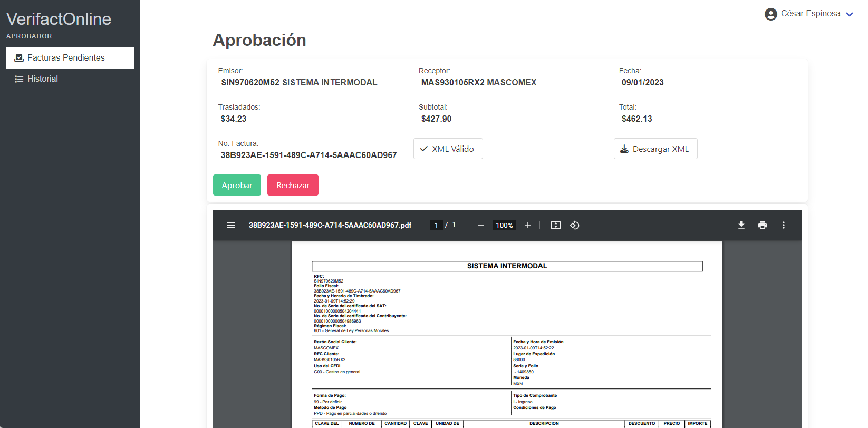
Task: Go to Historial in the sidebar
Action: (x=42, y=79)
